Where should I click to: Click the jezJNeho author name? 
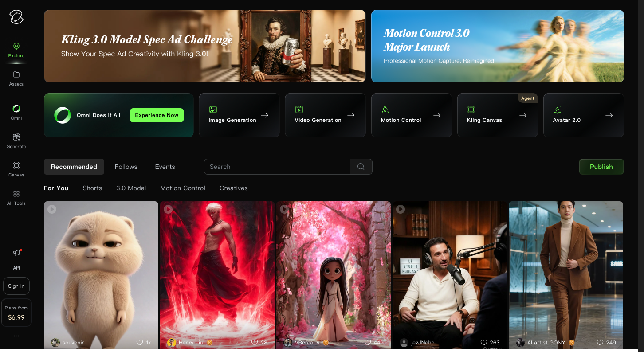pos(423,343)
